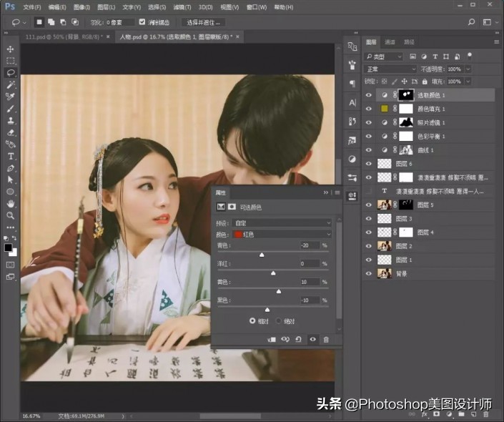
Task: Hide the 曲线 1 layer
Action: [369, 150]
